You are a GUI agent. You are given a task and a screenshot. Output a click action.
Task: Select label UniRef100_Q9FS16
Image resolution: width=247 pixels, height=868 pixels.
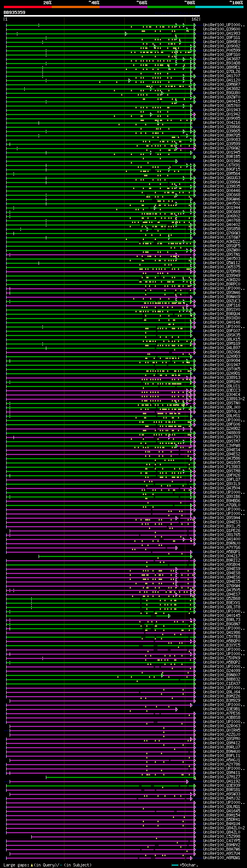pos(222,306)
